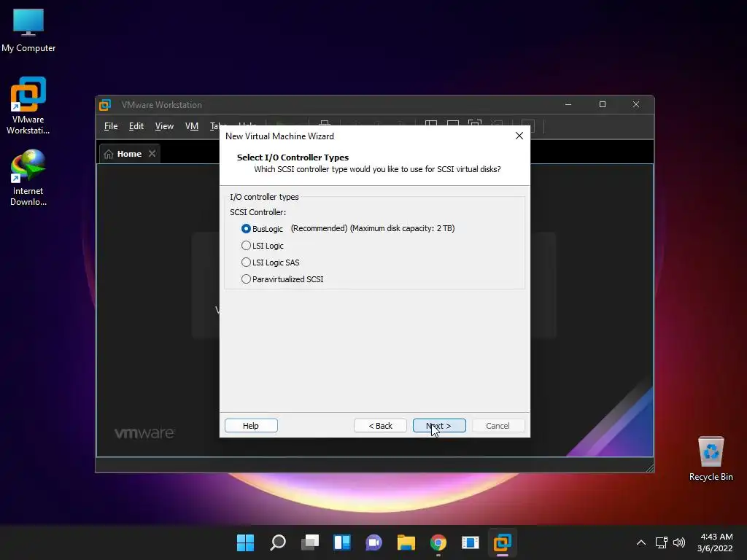
Task: Open the volume tray icon
Action: tap(679, 542)
